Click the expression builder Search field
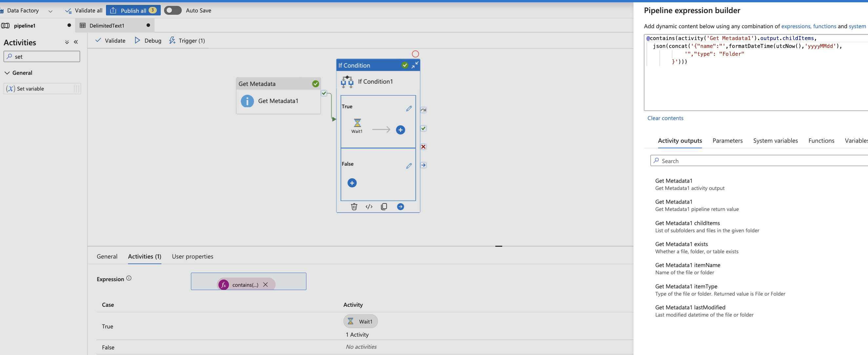868x355 pixels. pyautogui.click(x=759, y=161)
